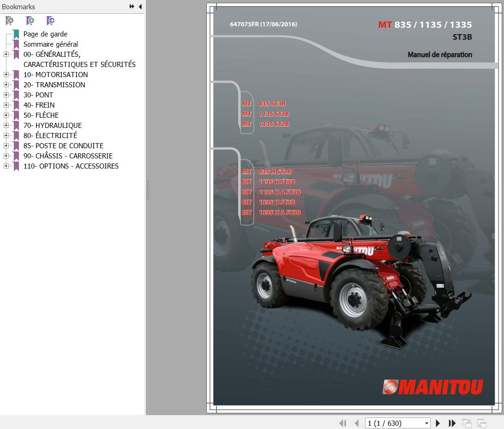Click the MT 1135 H A ST3B model line
Image resolution: width=504 pixels, height=429 pixels.
(271, 192)
